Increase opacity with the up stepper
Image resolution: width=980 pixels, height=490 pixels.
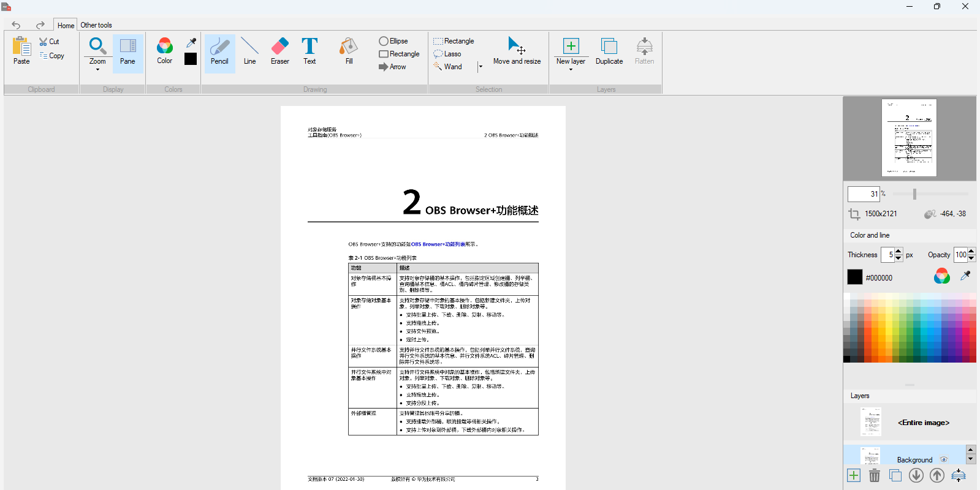click(x=971, y=251)
